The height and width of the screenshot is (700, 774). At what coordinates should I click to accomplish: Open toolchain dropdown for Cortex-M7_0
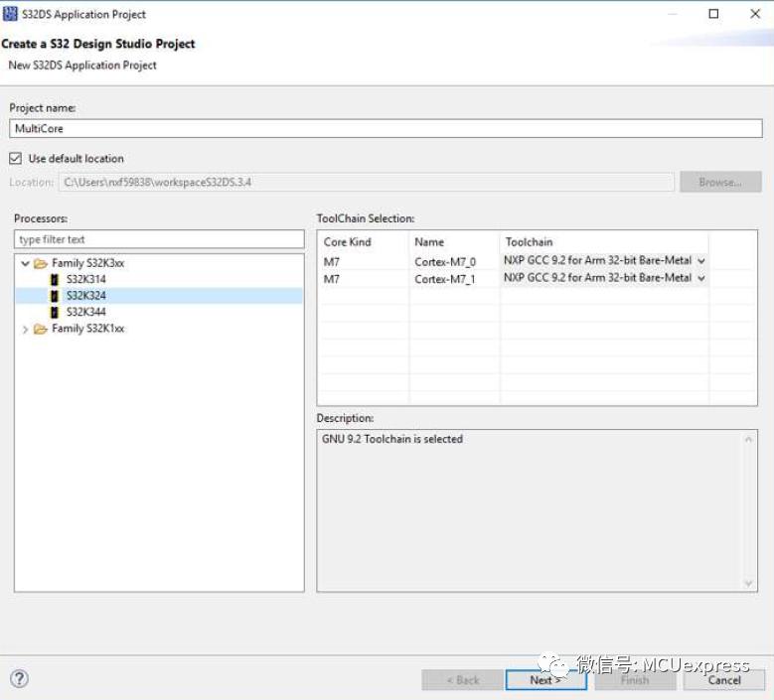coord(700,261)
